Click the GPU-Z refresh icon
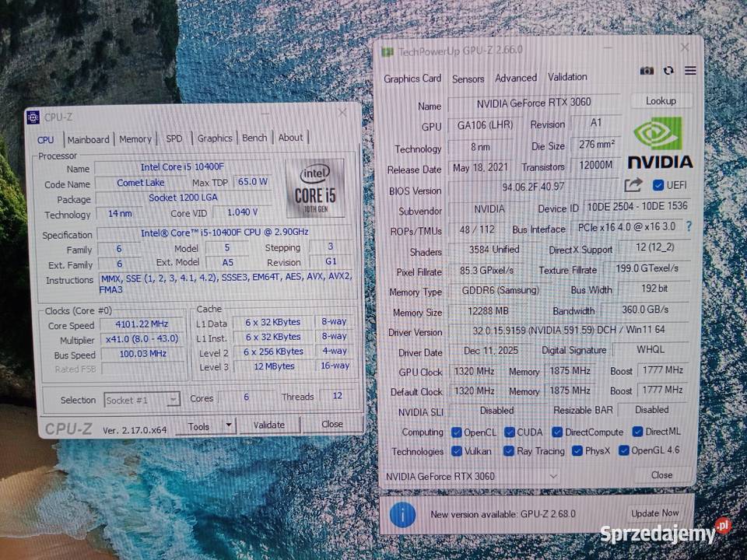The width and height of the screenshot is (747, 560). (x=668, y=71)
